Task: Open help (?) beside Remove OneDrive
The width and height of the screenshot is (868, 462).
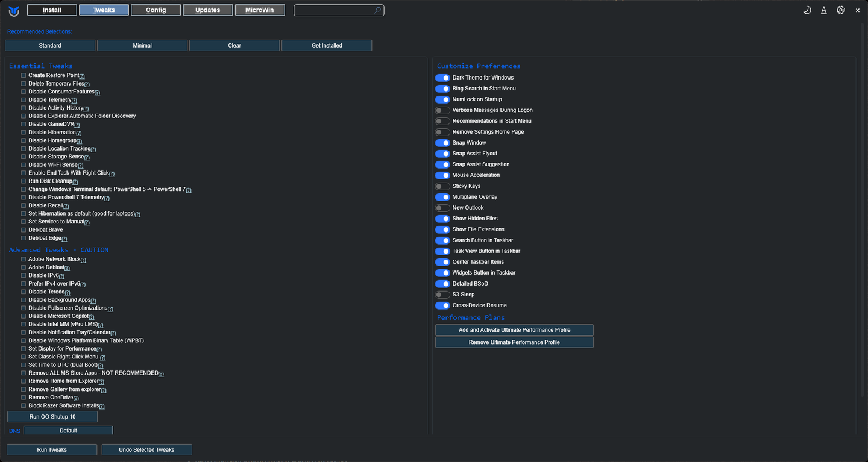Action: tap(76, 398)
